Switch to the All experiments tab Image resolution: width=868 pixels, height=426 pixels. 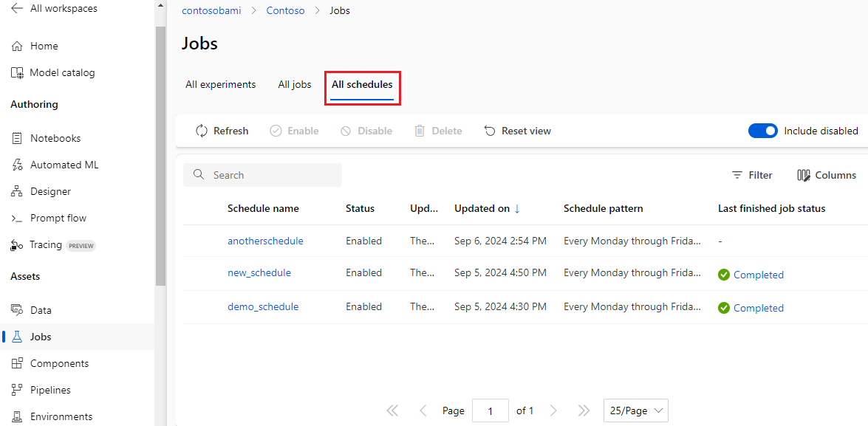(x=220, y=84)
